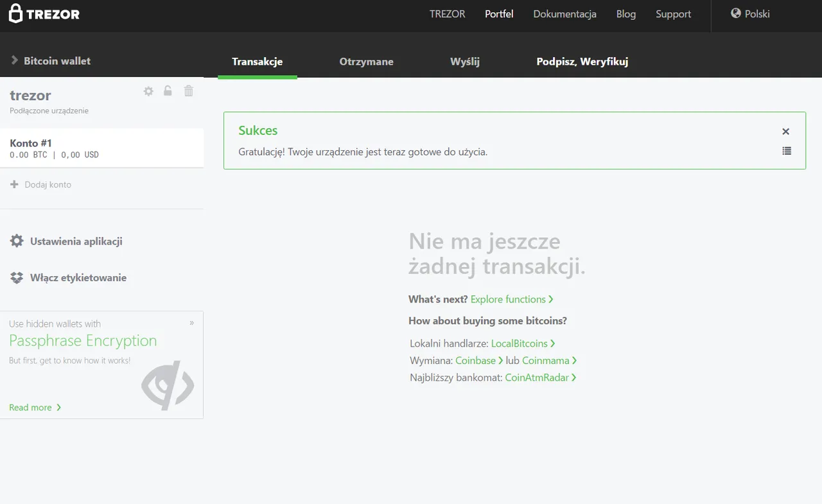This screenshot has height=504, width=822.
Task: Collapse the Passphrase Encryption promo with double arrow
Action: (x=191, y=323)
